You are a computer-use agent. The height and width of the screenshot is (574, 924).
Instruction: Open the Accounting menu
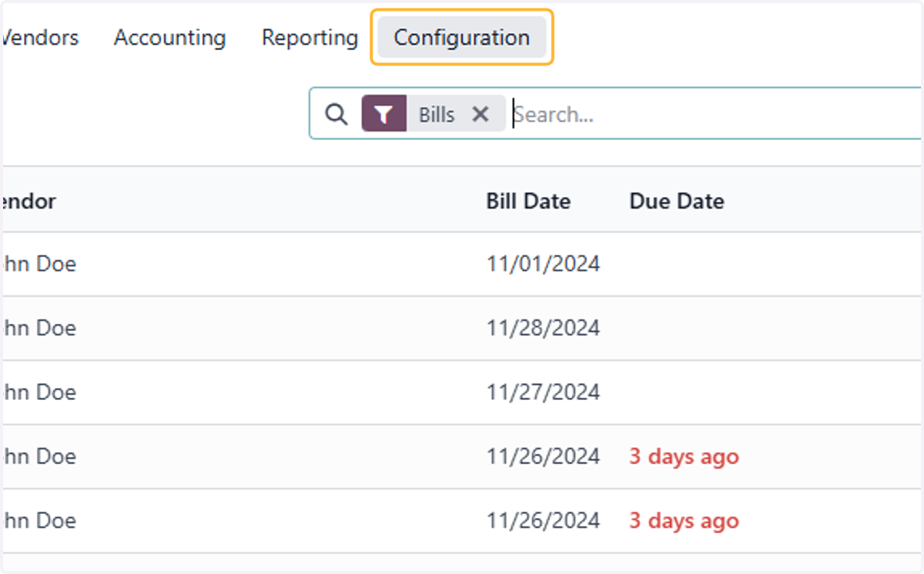click(x=169, y=38)
